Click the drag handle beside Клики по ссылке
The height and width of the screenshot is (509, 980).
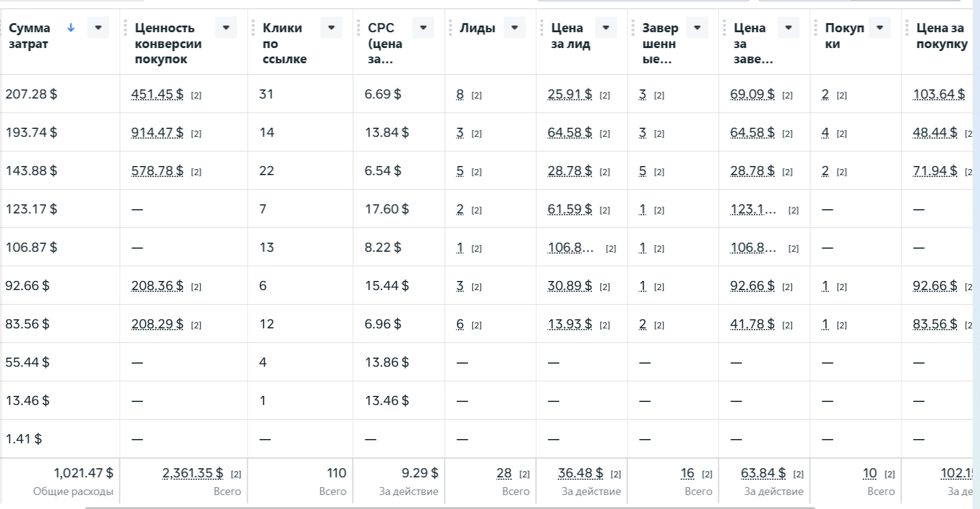(x=253, y=28)
